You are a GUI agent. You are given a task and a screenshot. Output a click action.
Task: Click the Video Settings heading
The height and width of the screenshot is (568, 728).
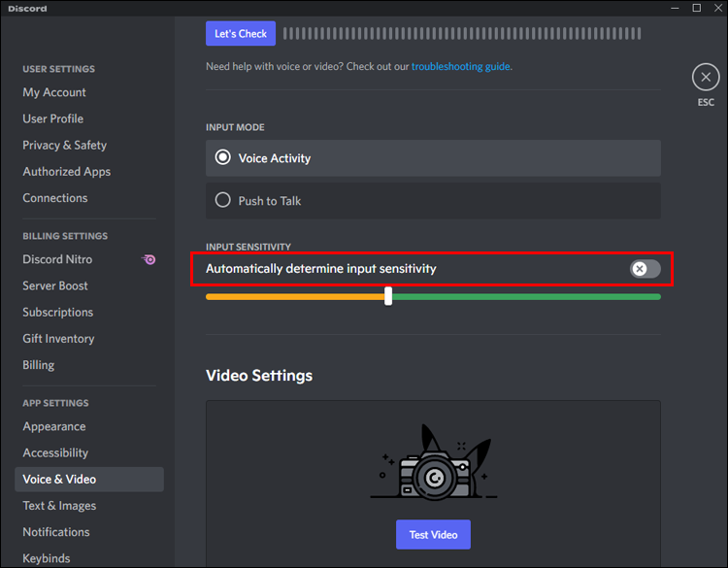pyautogui.click(x=259, y=375)
